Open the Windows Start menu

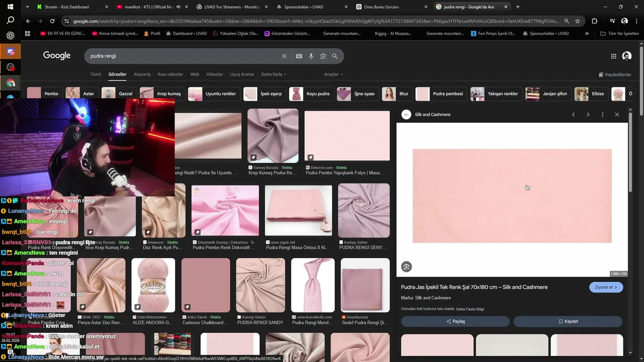10,7
